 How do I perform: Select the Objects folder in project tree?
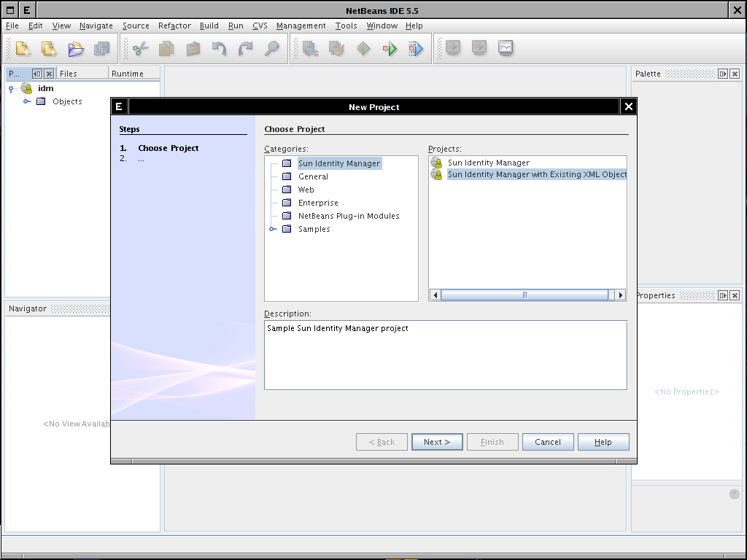point(67,101)
